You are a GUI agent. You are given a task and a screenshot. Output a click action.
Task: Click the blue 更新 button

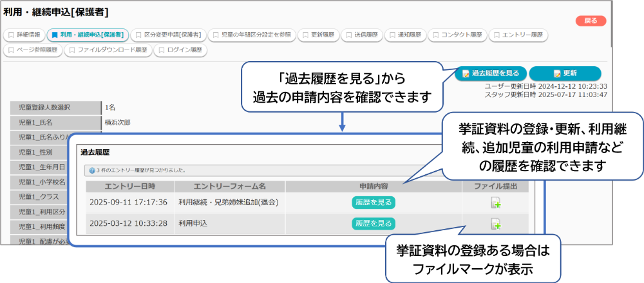(x=565, y=73)
